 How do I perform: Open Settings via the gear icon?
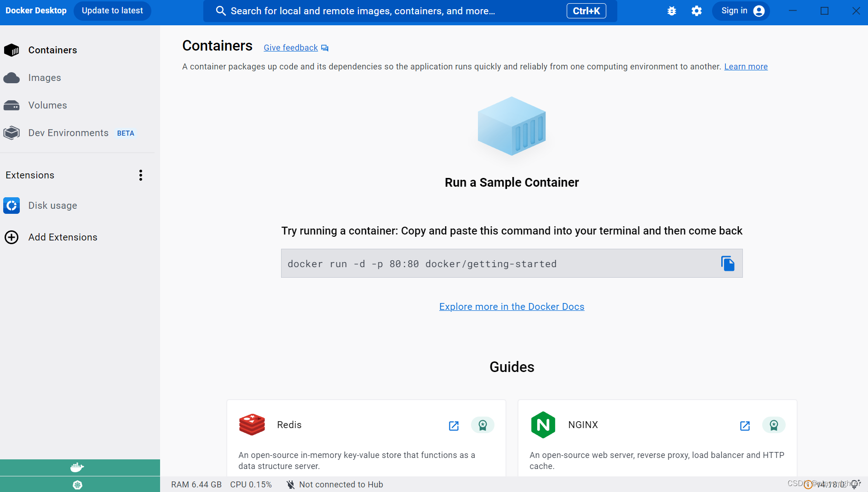(x=696, y=11)
